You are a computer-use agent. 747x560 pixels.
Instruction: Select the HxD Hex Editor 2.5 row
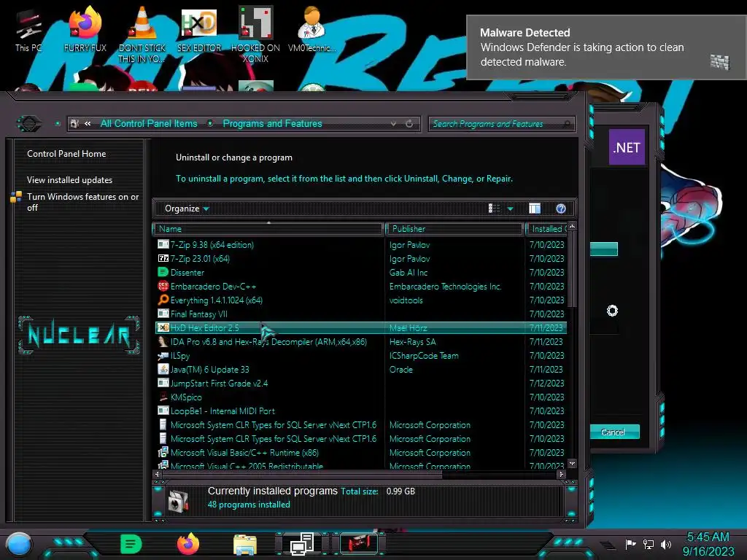360,327
